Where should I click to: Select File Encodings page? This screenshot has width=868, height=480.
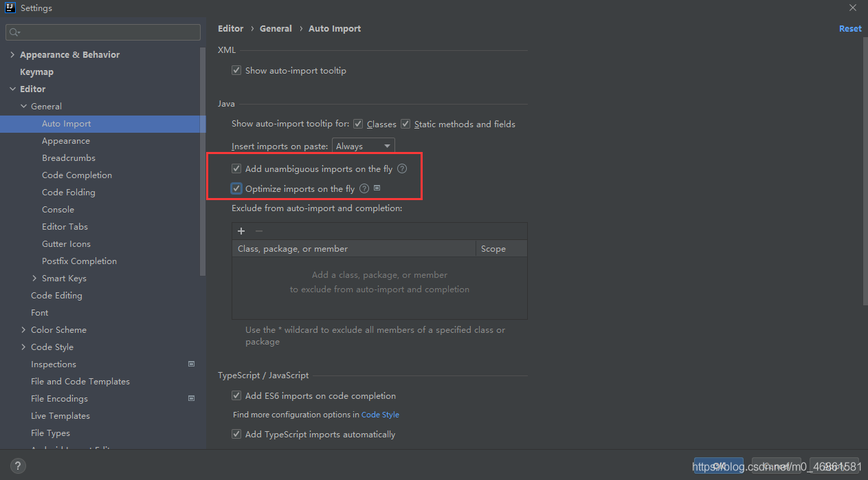pos(59,398)
